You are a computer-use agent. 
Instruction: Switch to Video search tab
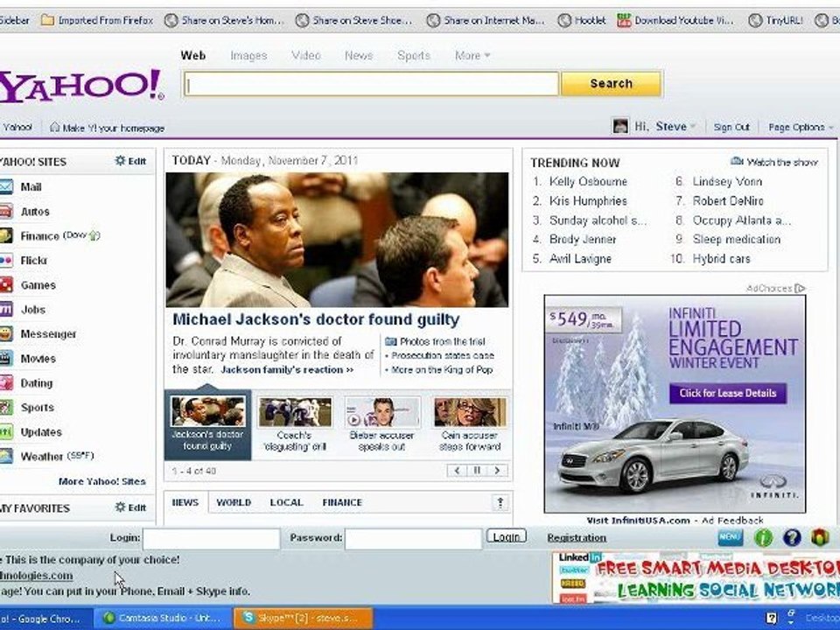point(306,55)
